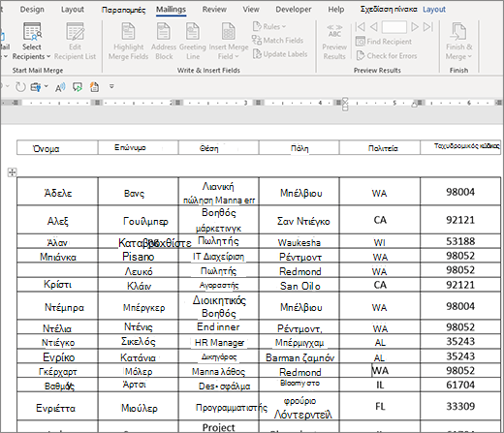Click the cell containing IT Διαχείριση
The height and width of the screenshot is (433, 504).
coord(219,256)
